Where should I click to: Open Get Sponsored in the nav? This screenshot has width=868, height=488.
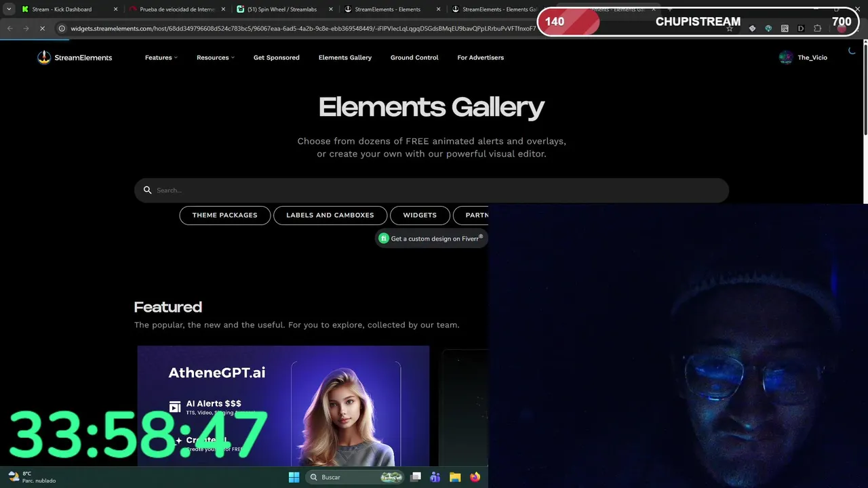(276, 58)
